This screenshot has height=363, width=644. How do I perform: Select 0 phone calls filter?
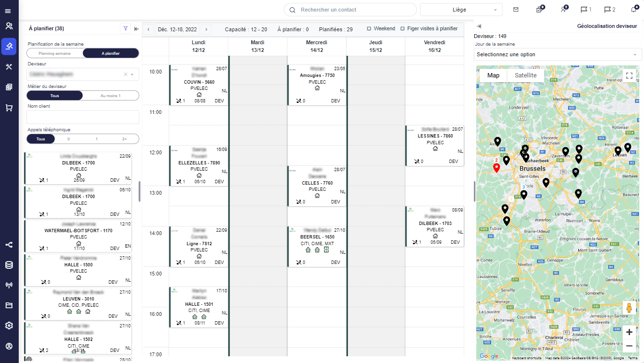(68, 139)
